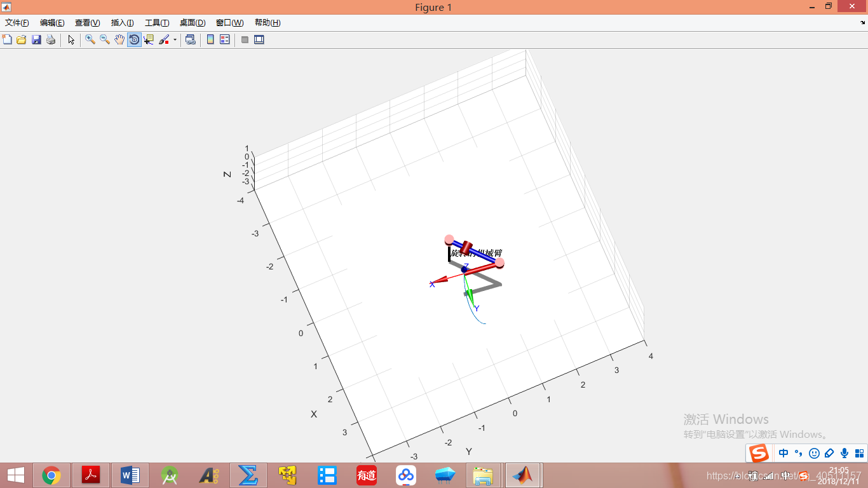Open the 插入(I) menu
The height and width of the screenshot is (488, 868).
point(123,23)
